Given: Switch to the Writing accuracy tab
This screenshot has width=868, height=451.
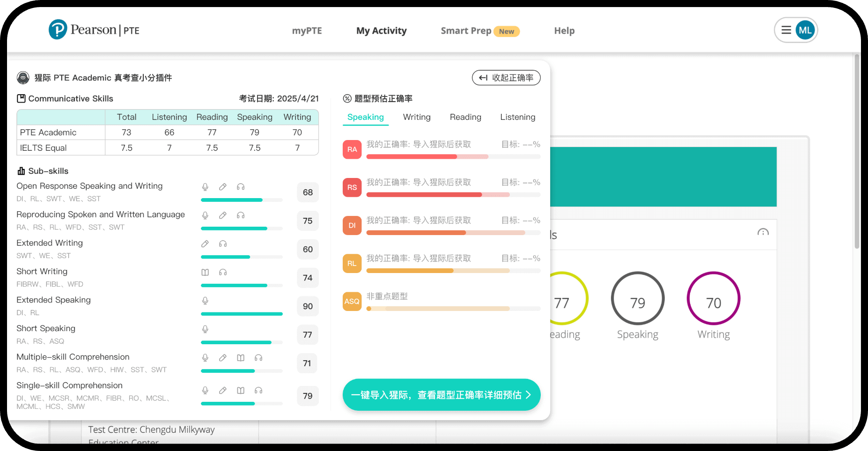Looking at the screenshot, I should click(x=417, y=117).
